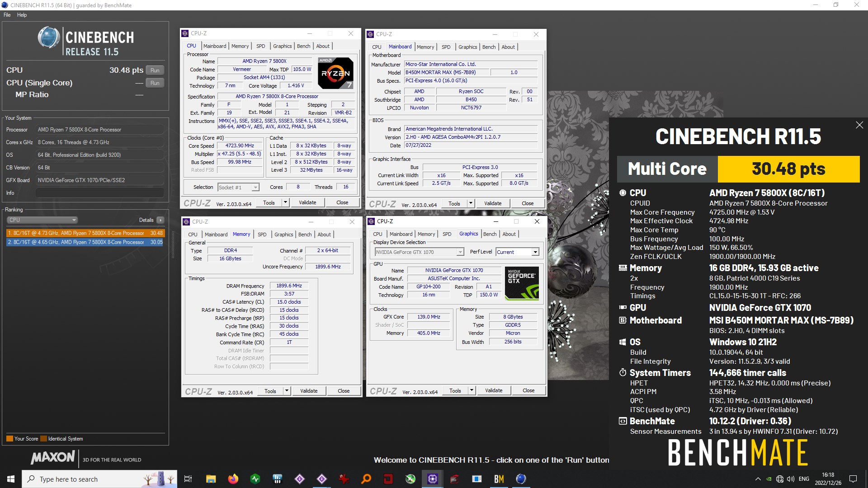Open the orange magnifier taskbar app
The height and width of the screenshot is (488, 868).
click(x=366, y=479)
